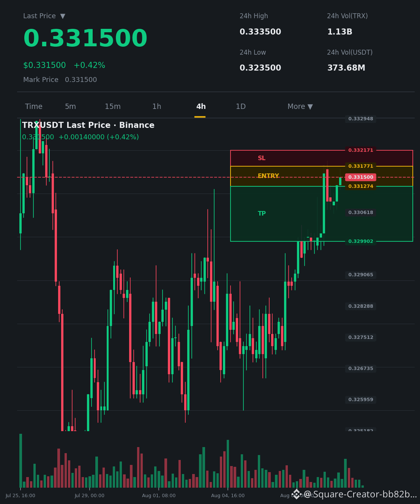Click the 0.332171 stop-loss price tag
Image resolution: width=420 pixels, height=504 pixels.
(361, 150)
